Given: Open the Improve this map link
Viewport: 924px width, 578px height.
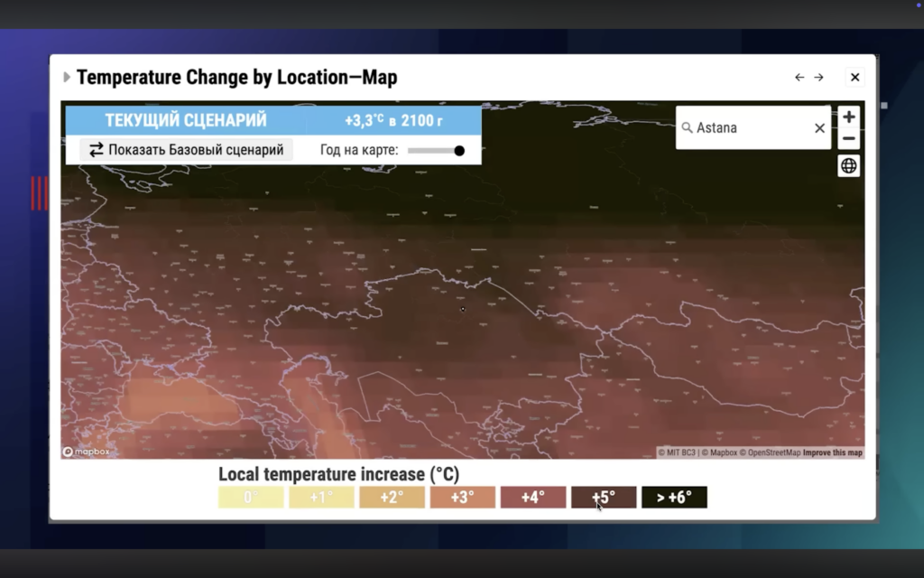Looking at the screenshot, I should (832, 452).
